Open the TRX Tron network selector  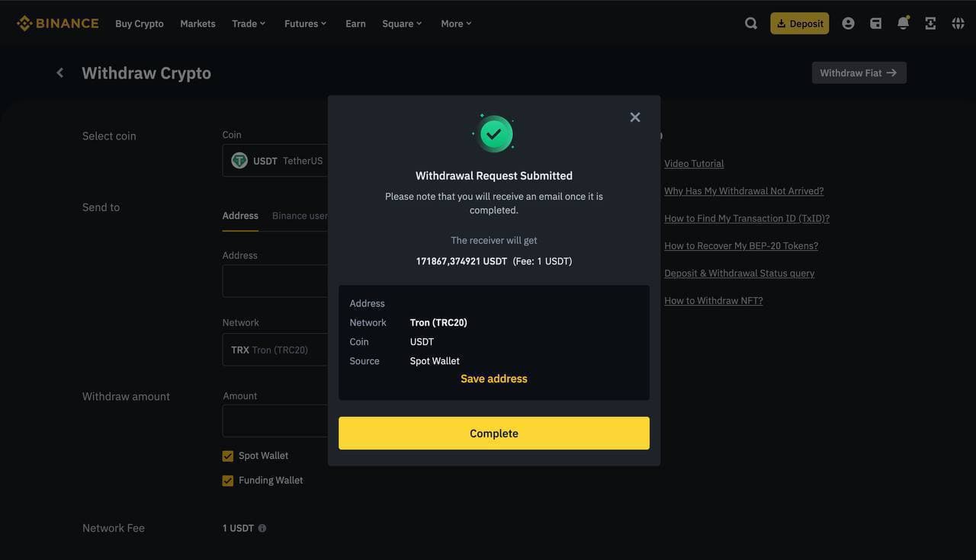pyautogui.click(x=275, y=350)
